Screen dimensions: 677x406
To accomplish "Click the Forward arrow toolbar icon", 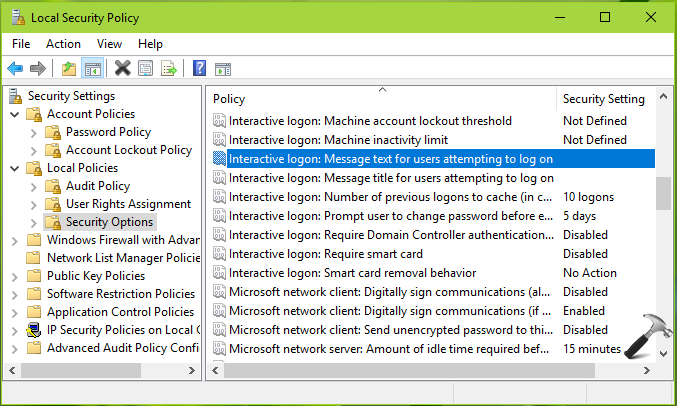I will click(38, 68).
